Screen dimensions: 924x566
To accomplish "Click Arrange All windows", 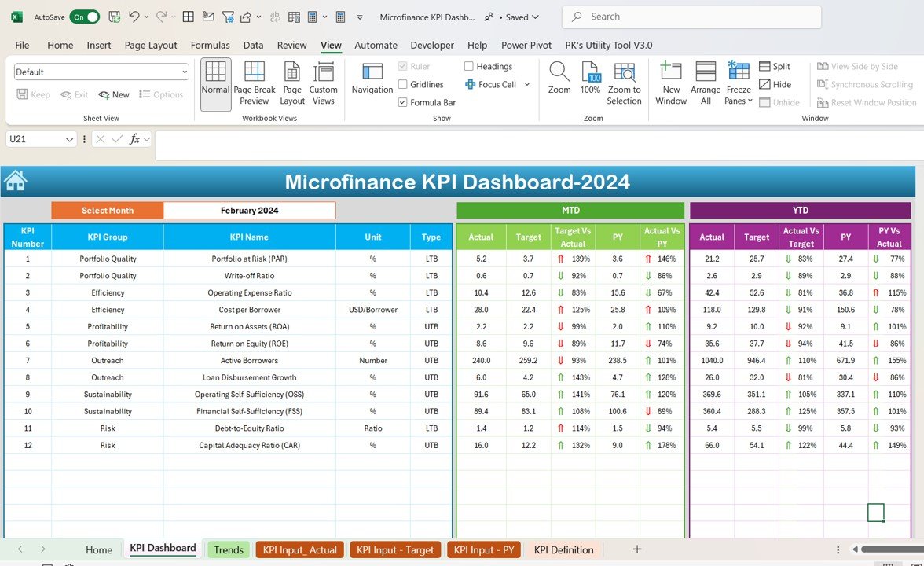I will (x=706, y=84).
